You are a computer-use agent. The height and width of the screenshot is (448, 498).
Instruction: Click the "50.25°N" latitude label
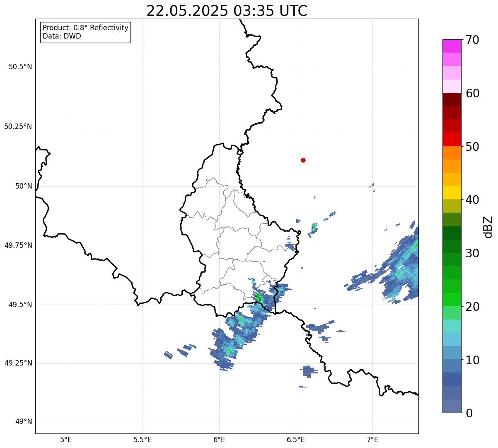[x=18, y=126]
